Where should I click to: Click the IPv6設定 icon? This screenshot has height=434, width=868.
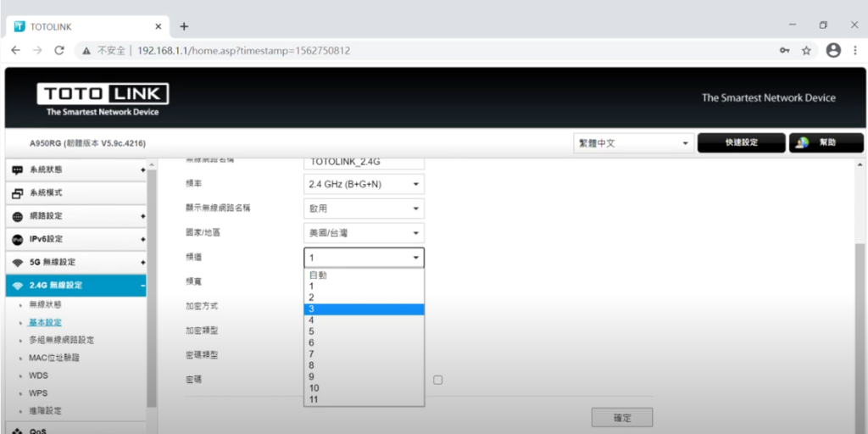(x=18, y=239)
